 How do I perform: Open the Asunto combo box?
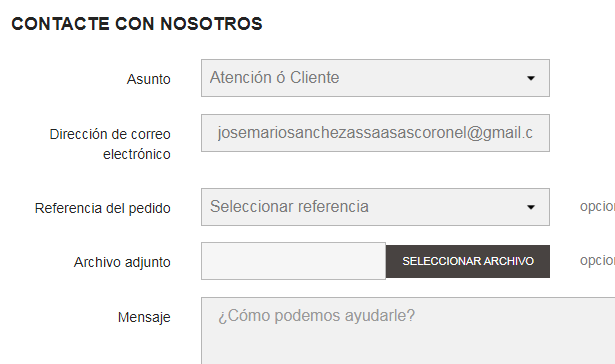coord(375,78)
